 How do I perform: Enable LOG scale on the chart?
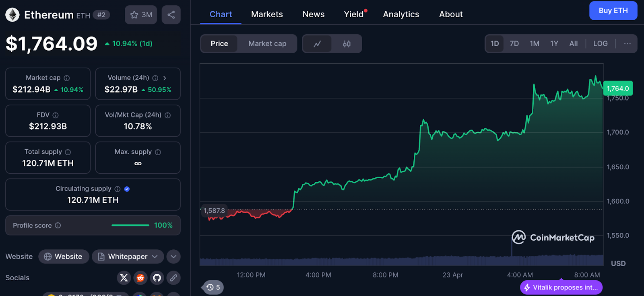point(600,43)
